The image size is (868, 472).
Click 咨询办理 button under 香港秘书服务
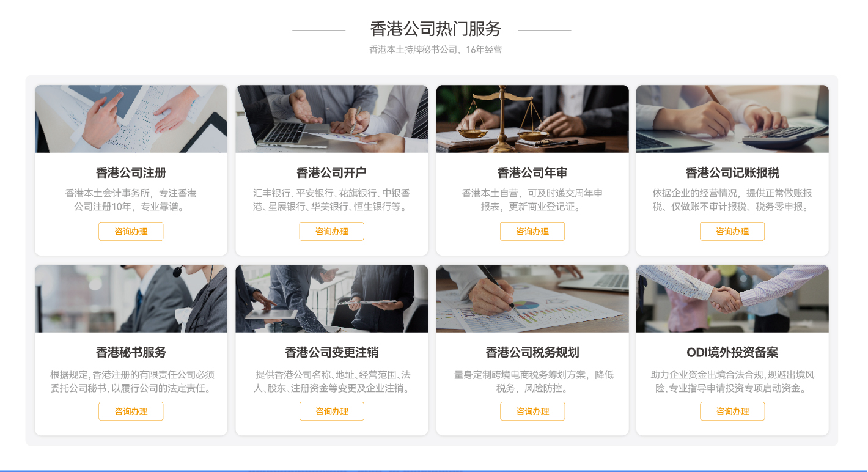coord(131,411)
